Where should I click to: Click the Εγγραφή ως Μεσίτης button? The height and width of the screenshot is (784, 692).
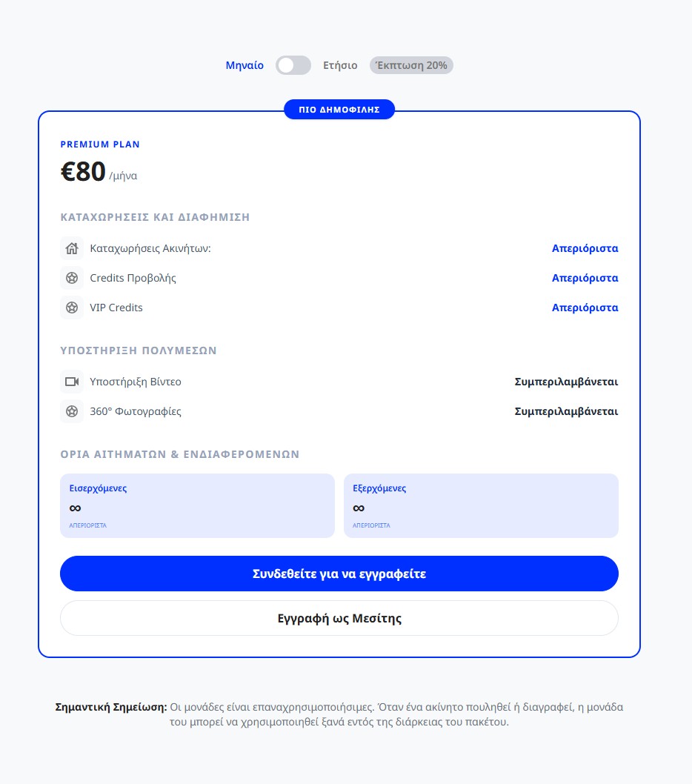[x=339, y=619]
